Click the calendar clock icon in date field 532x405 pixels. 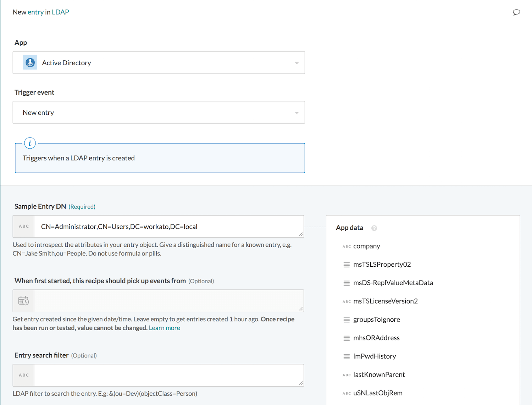point(23,301)
